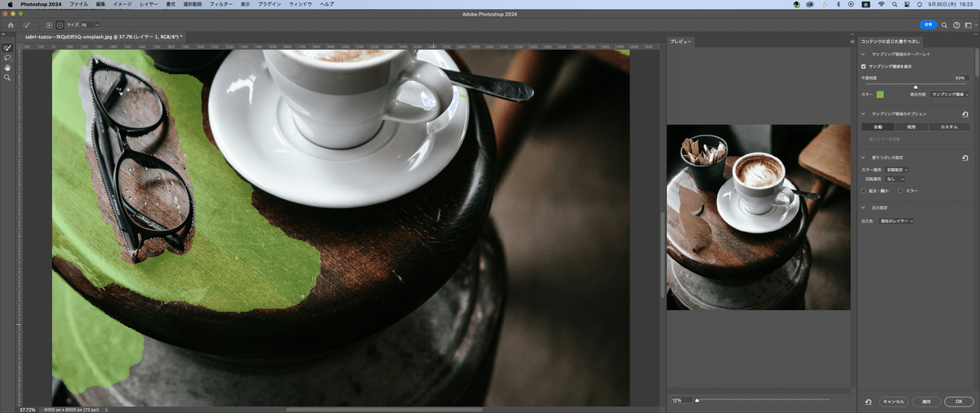Enable the 拡大・縮小 checkbox

click(864, 190)
